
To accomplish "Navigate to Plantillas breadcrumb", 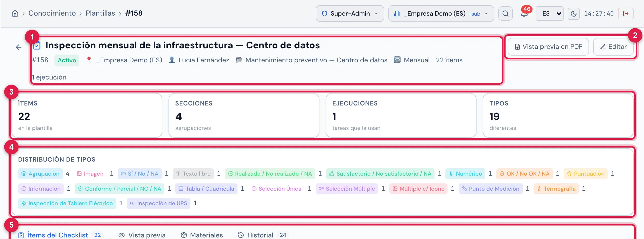I will click(x=100, y=13).
